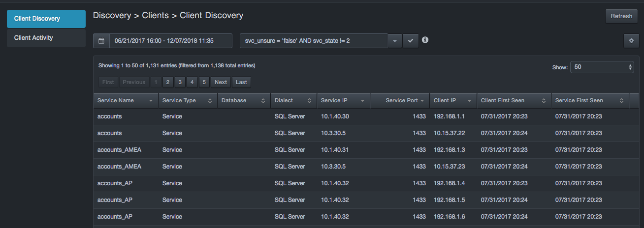This screenshot has width=644, height=228.
Task: Go to page 5
Action: [204, 82]
